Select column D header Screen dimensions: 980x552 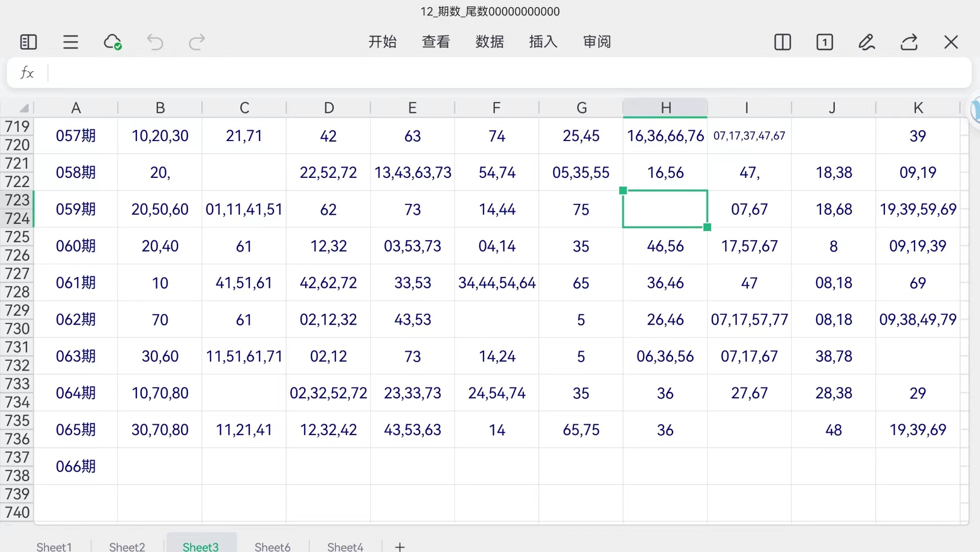(329, 108)
